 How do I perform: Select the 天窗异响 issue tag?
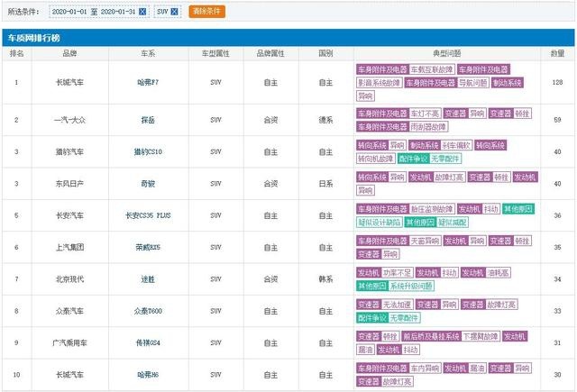[425, 241]
